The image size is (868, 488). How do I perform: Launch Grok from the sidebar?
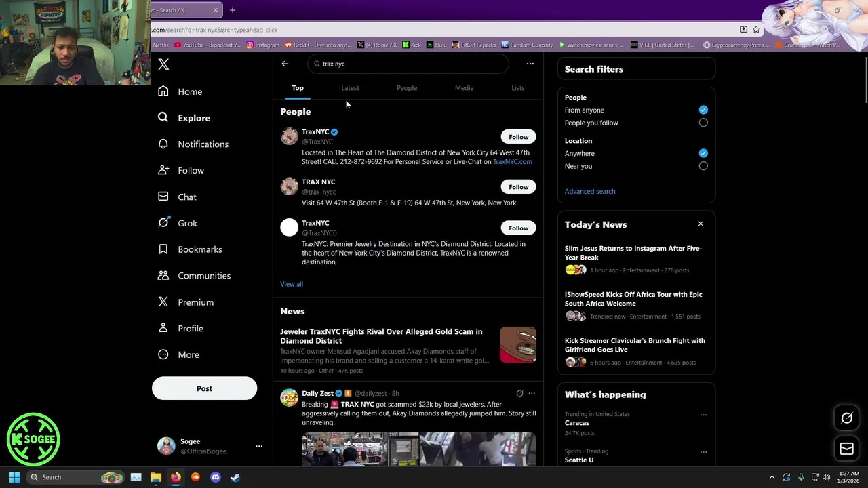(178, 223)
